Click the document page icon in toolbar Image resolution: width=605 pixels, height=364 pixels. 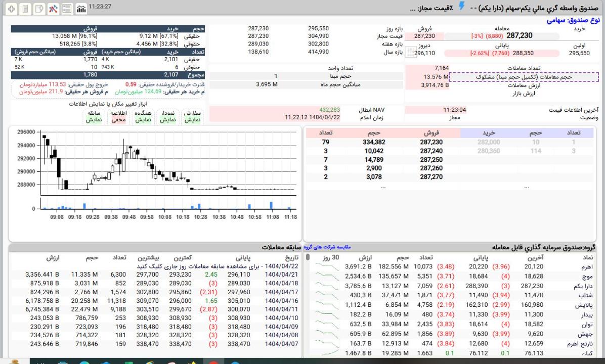pos(25,10)
